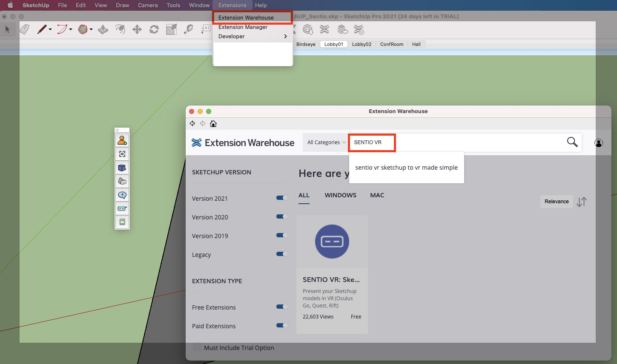The image size is (617, 364).
Task: Click the Sentio upload cube icon
Action: (122, 168)
